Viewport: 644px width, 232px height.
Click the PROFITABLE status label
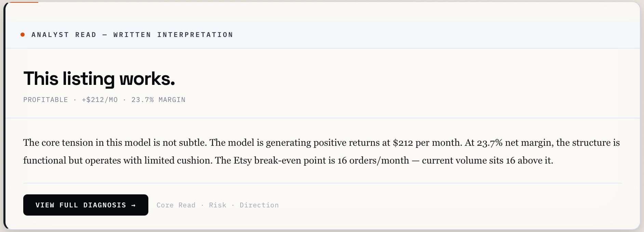click(45, 100)
